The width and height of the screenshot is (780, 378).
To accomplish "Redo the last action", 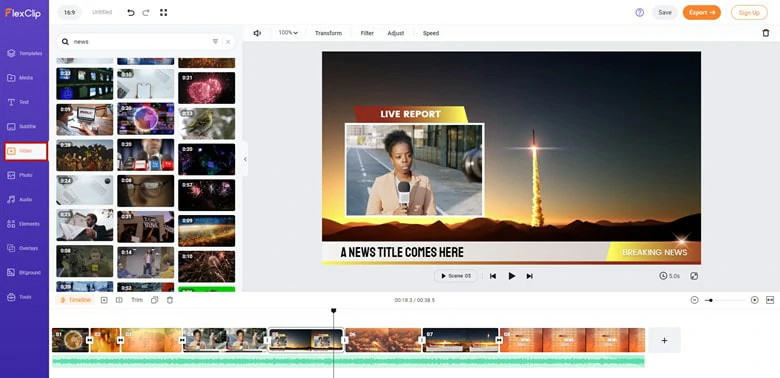I will click(x=146, y=12).
